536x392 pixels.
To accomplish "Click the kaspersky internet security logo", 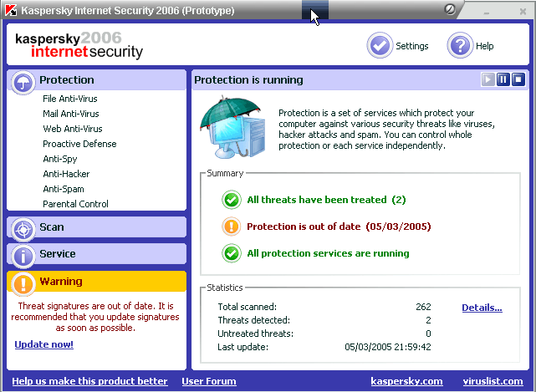I will (79, 45).
